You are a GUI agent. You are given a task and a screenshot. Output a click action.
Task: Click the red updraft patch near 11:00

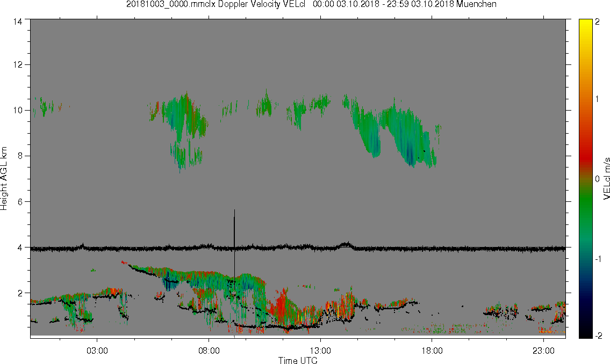pos(281,307)
